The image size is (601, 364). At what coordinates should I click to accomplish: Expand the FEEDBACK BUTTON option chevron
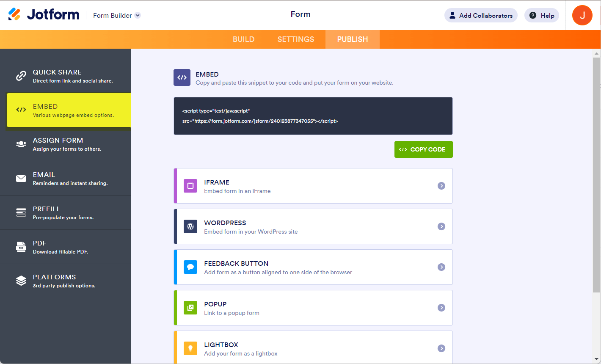441,267
